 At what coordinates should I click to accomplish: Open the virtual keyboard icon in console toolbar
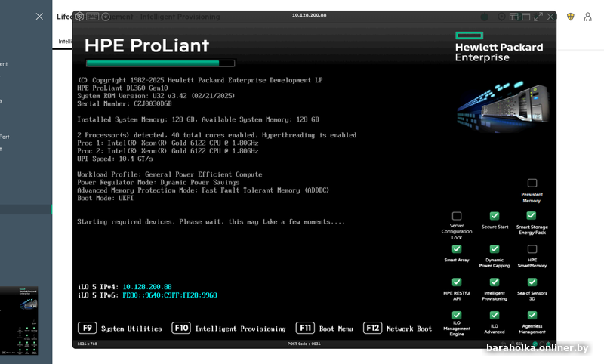point(92,17)
